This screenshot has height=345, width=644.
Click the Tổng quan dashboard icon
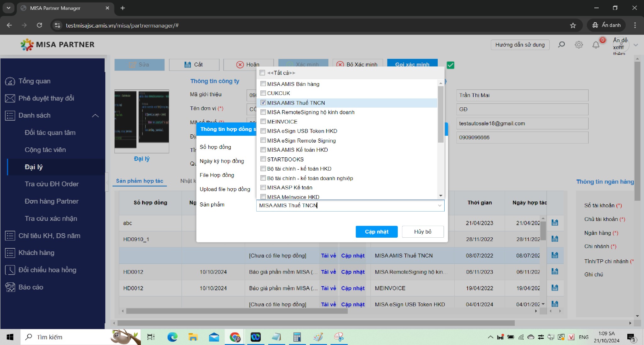coord(10,81)
